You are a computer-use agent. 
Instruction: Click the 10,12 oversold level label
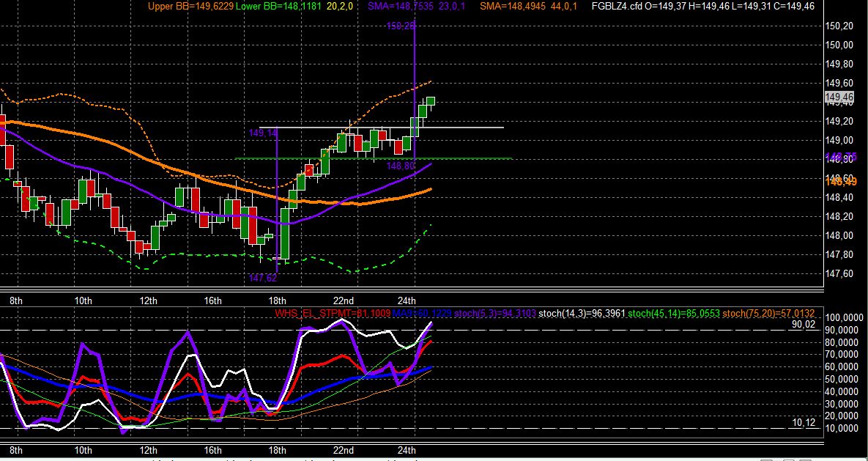click(x=804, y=423)
